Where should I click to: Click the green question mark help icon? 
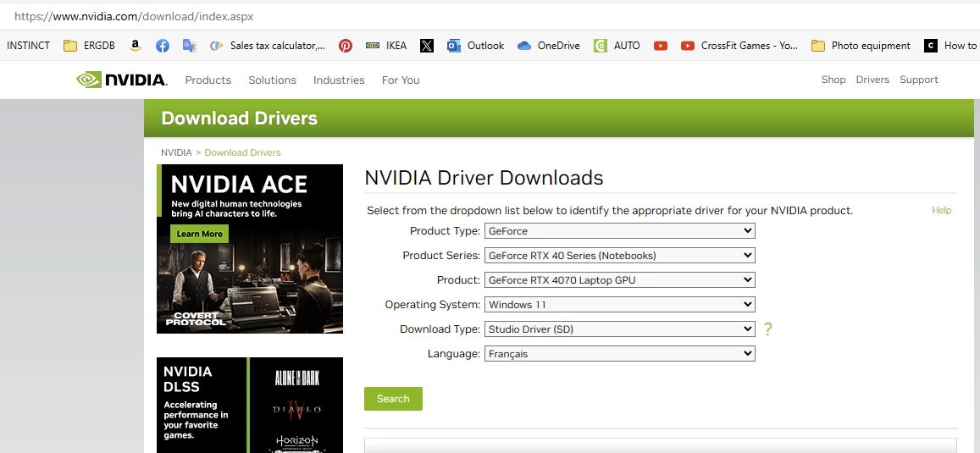point(768,329)
